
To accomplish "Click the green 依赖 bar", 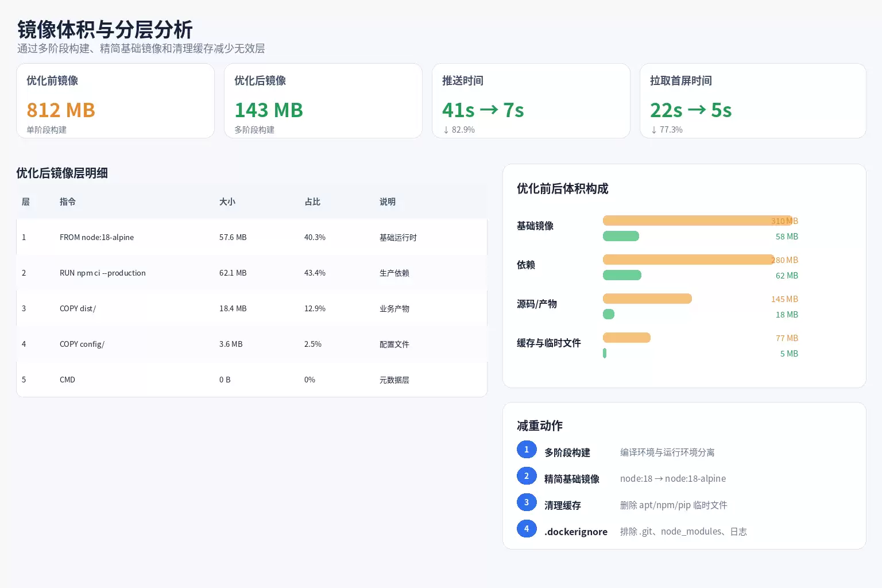I will click(x=622, y=275).
